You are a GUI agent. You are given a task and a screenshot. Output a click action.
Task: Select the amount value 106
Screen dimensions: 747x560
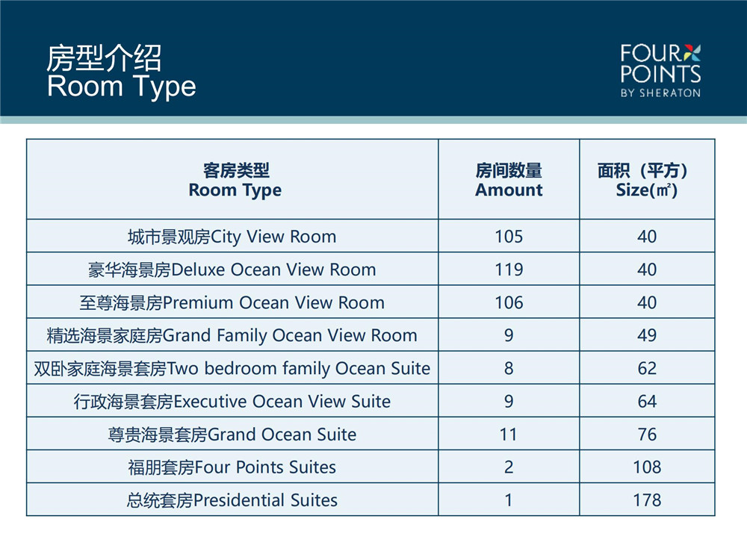coord(509,302)
